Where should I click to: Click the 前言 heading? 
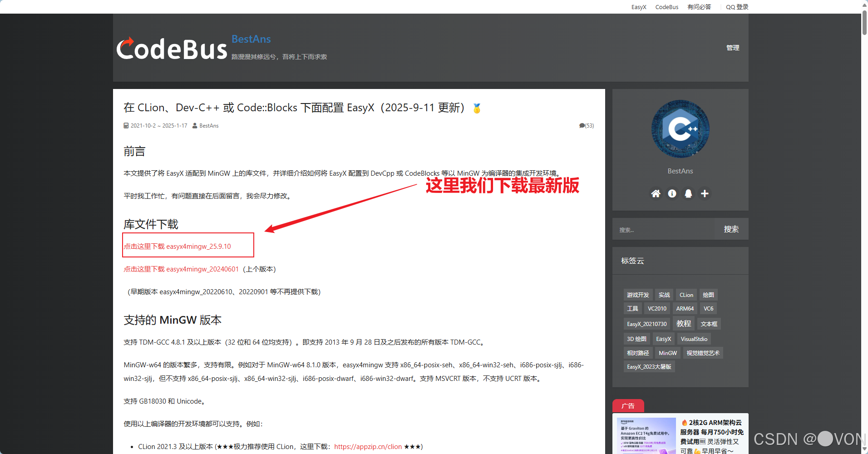[134, 152]
